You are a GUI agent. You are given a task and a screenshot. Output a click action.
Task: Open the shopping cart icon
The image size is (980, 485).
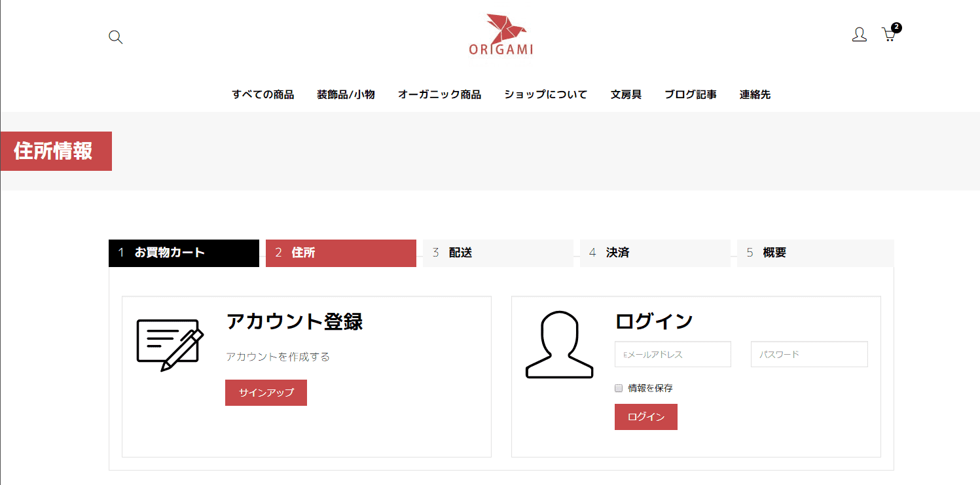click(888, 35)
